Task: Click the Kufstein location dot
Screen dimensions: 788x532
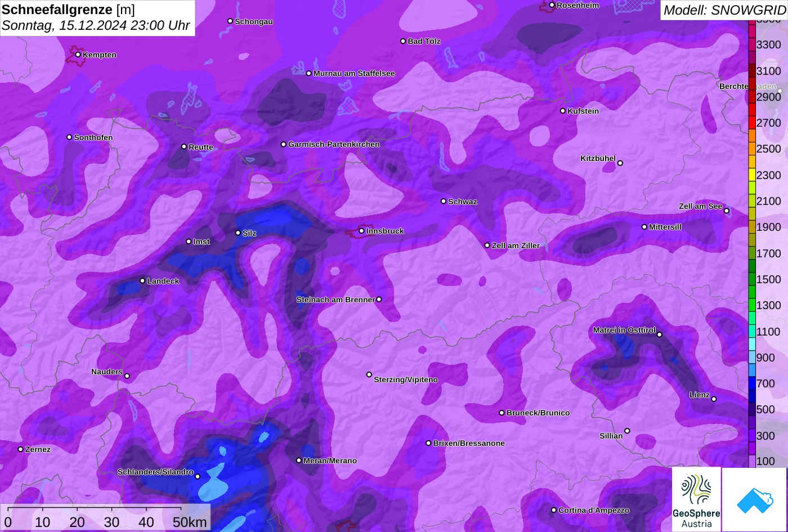Action: click(x=563, y=111)
